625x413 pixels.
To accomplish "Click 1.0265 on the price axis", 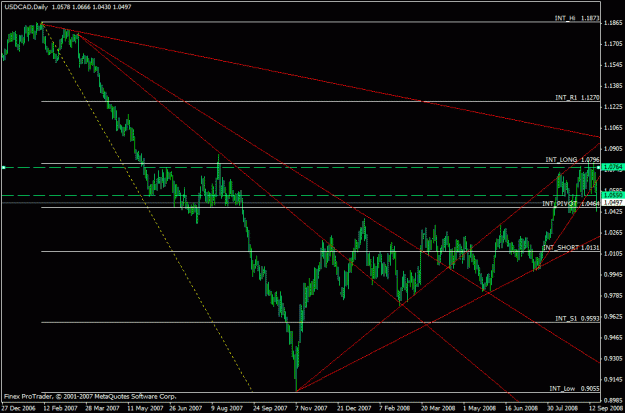I will 613,233.
